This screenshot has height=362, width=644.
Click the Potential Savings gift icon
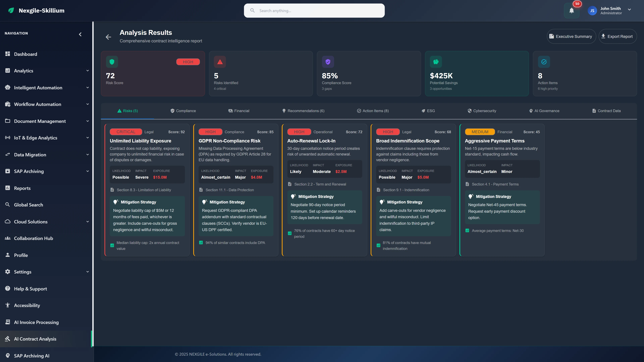click(436, 62)
